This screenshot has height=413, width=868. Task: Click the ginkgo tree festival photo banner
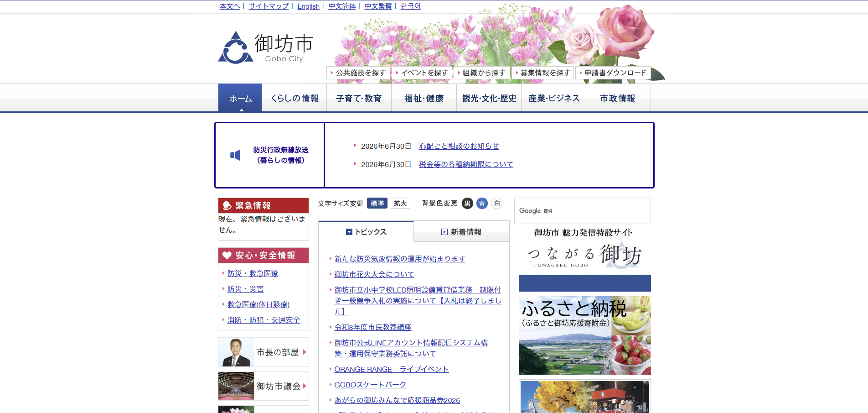[x=585, y=397]
